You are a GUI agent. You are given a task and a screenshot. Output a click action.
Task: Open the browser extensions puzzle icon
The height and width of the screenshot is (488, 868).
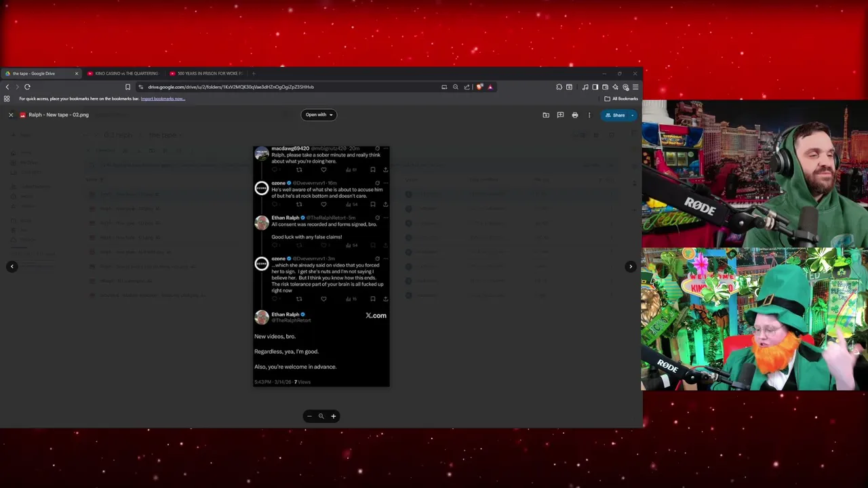click(559, 87)
